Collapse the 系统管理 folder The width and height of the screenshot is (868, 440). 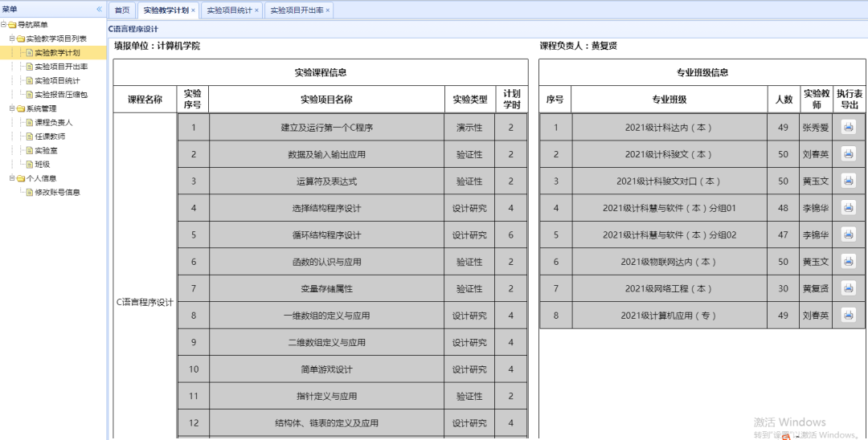[11, 108]
